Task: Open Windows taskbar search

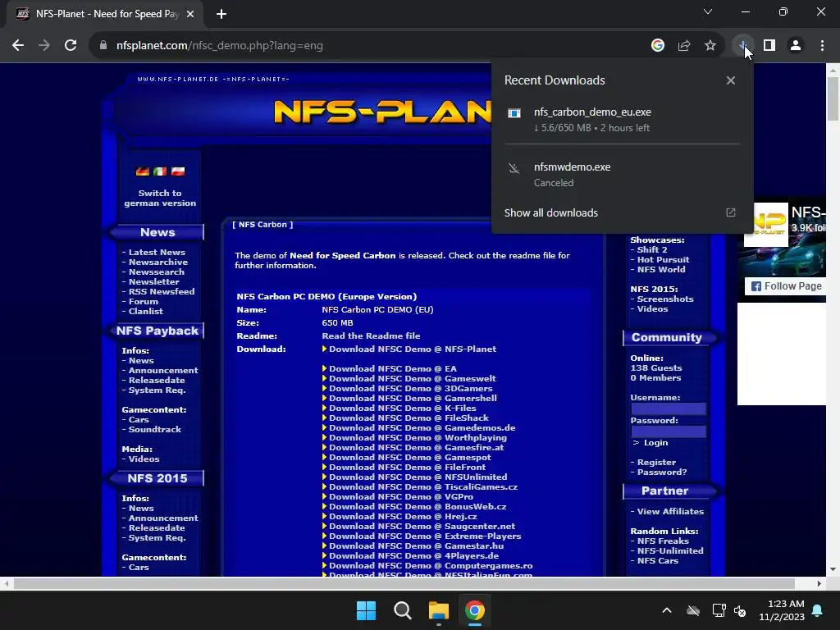Action: 402,610
